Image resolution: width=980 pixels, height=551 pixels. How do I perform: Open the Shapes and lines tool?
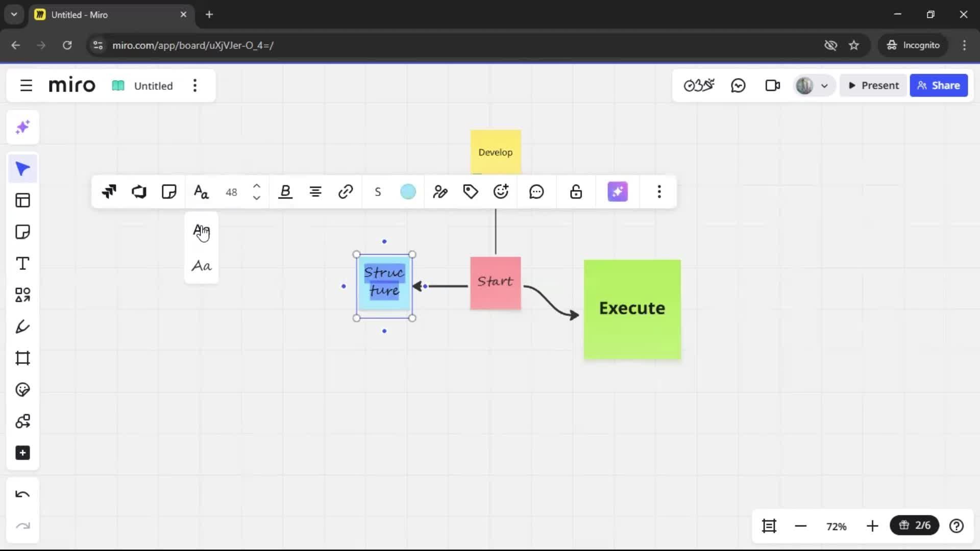[22, 295]
